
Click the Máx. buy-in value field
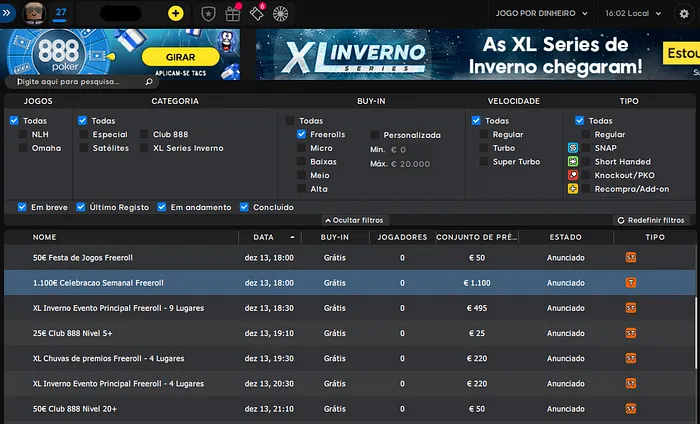pyautogui.click(x=410, y=164)
